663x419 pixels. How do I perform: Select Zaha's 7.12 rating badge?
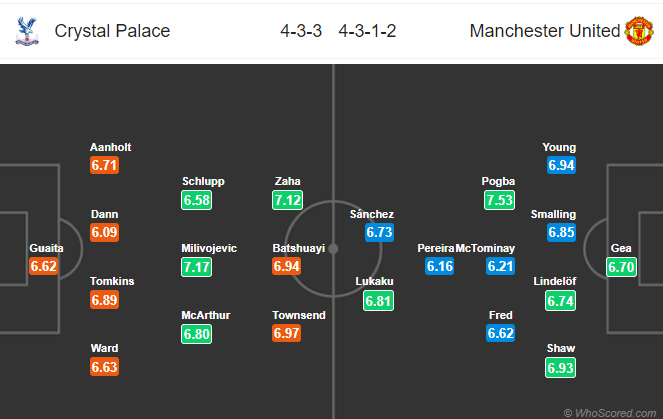287,200
